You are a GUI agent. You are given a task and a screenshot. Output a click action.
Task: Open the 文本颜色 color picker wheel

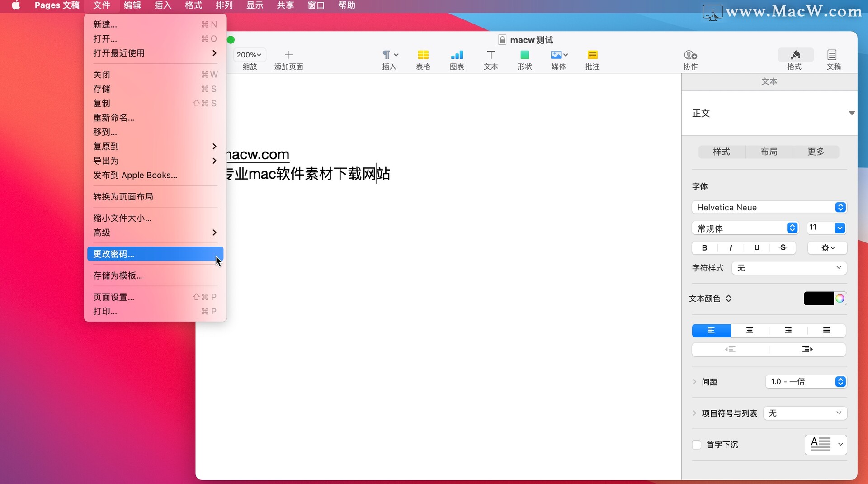[x=840, y=299]
